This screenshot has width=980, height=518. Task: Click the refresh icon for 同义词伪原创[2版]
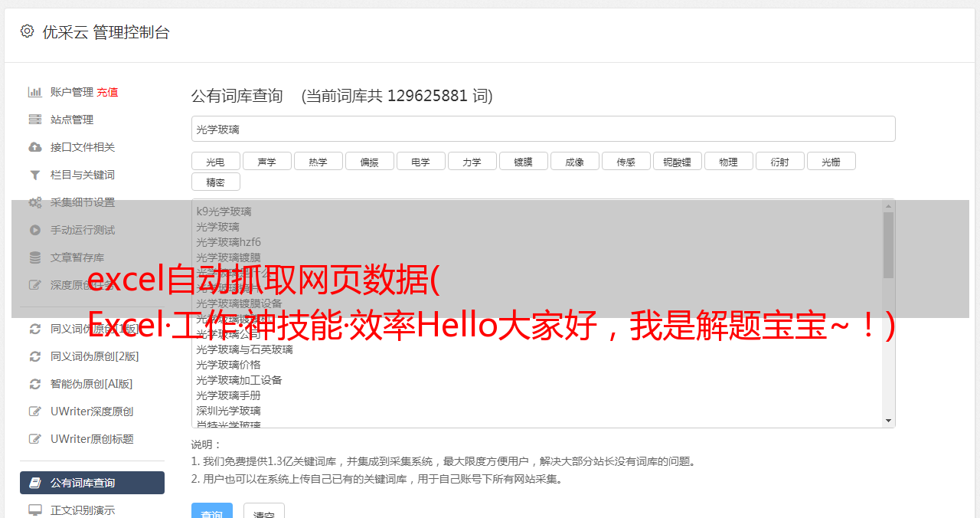(34, 356)
